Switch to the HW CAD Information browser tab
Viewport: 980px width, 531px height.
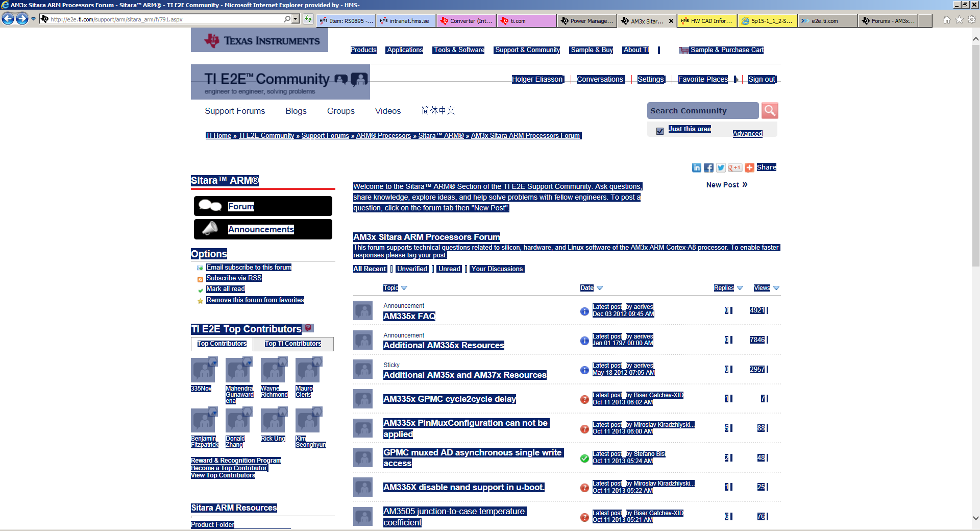click(x=707, y=21)
